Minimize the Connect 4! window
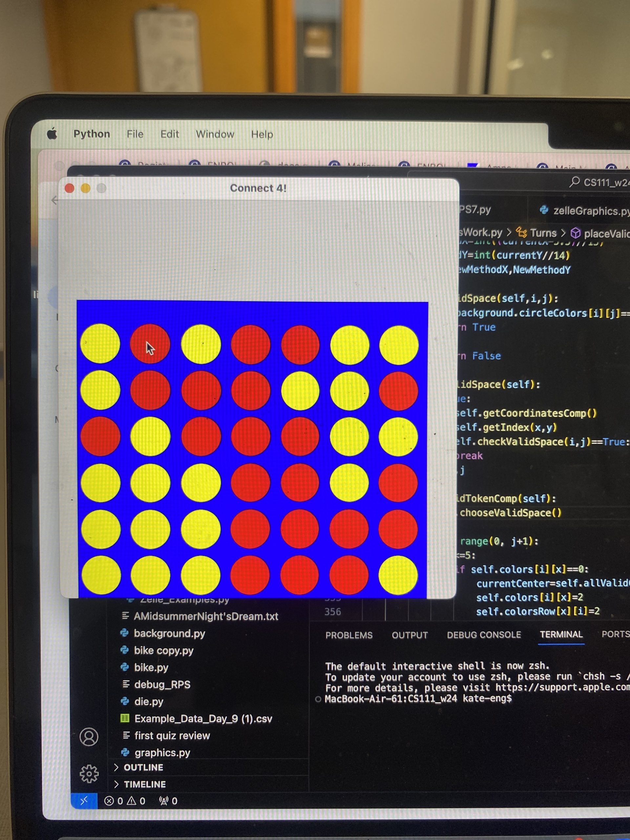 85,188
